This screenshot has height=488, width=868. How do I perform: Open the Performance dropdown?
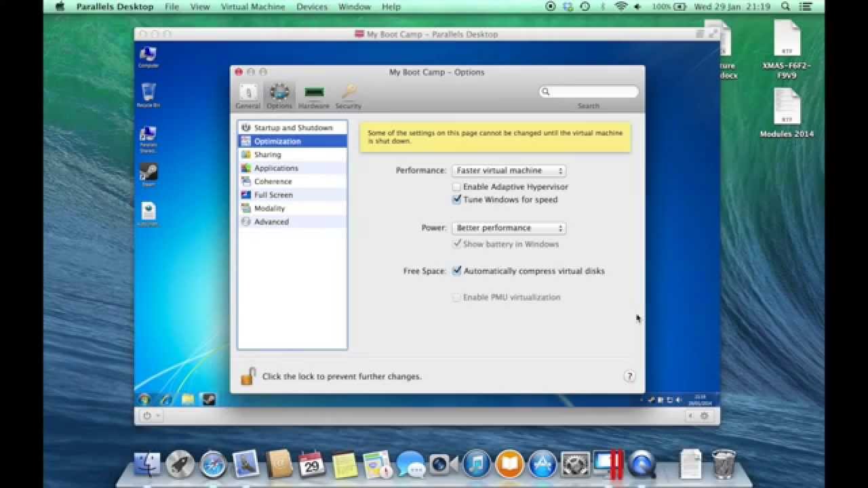tap(509, 171)
